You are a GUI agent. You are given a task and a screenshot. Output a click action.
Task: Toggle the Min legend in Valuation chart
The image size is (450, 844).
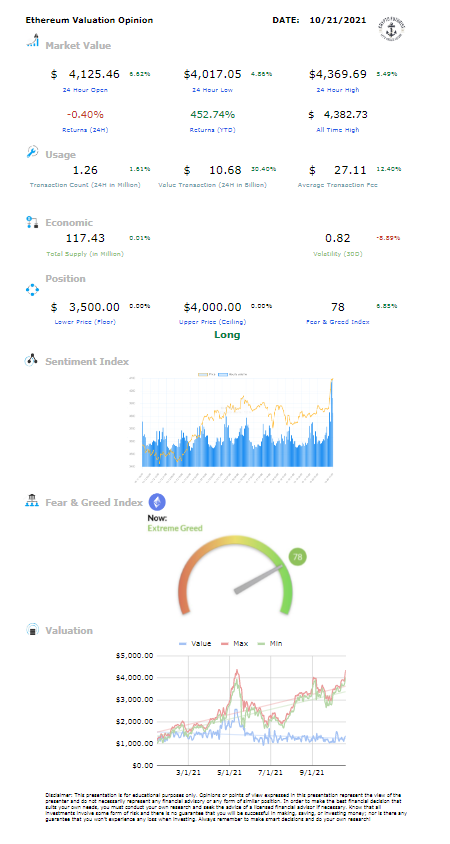[271, 643]
